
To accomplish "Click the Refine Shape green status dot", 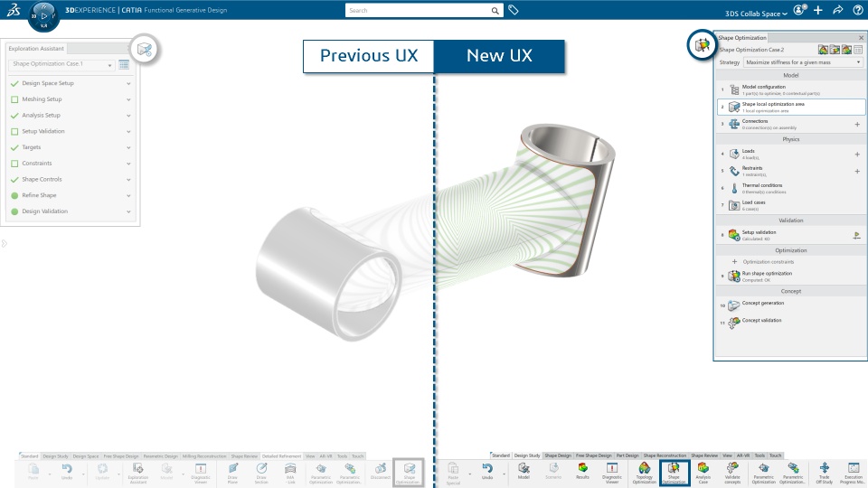I will pyautogui.click(x=14, y=195).
